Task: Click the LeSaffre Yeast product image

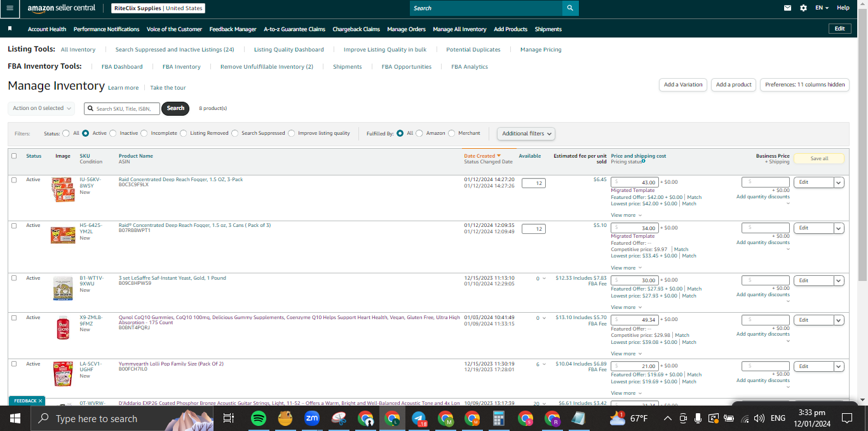Action: (62, 288)
